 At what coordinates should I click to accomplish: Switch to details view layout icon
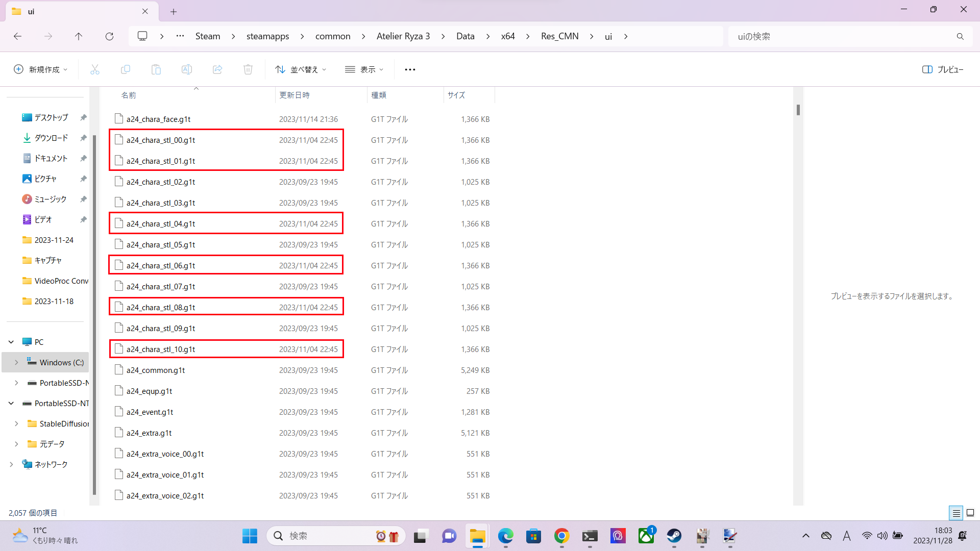coord(956,513)
